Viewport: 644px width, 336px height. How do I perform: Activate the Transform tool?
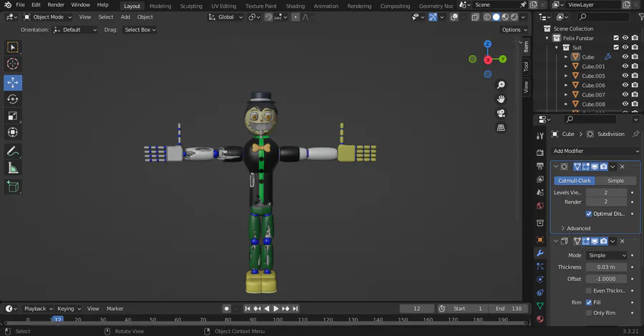click(x=13, y=132)
